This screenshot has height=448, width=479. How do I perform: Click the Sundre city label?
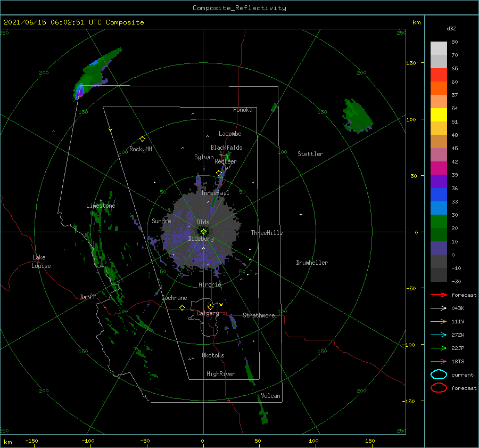pyautogui.click(x=161, y=221)
